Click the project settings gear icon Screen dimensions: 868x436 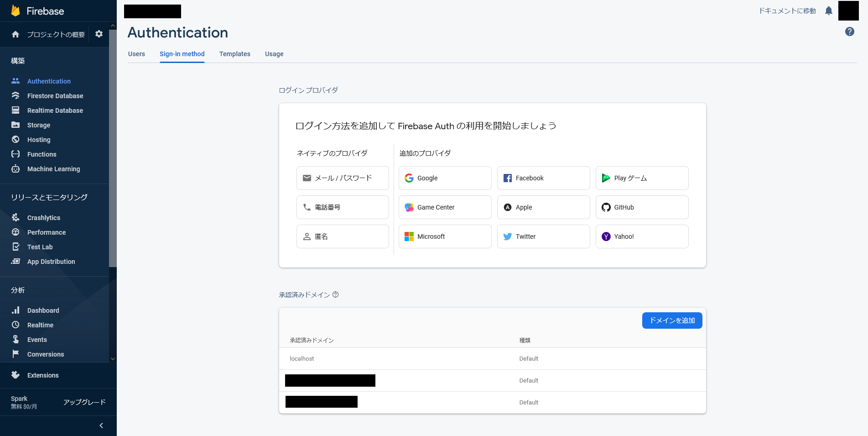pos(99,34)
